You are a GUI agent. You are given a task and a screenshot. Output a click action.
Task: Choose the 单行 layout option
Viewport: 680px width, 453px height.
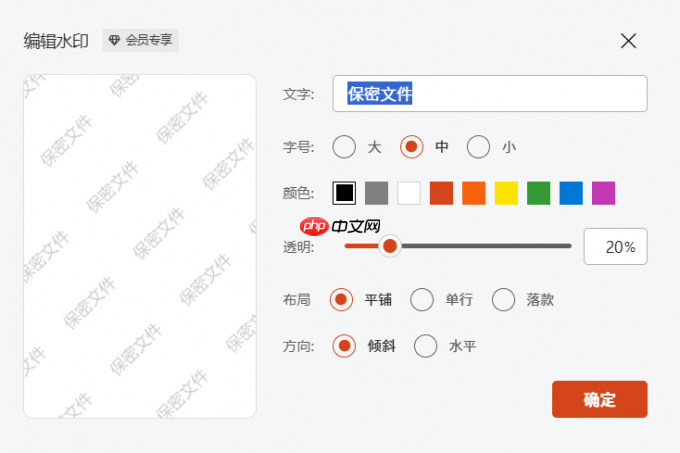[422, 300]
